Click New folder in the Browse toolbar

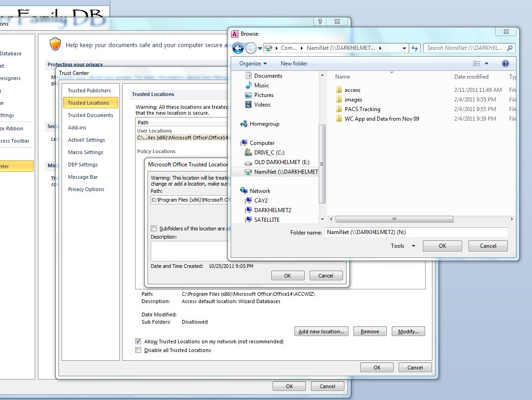coord(294,64)
